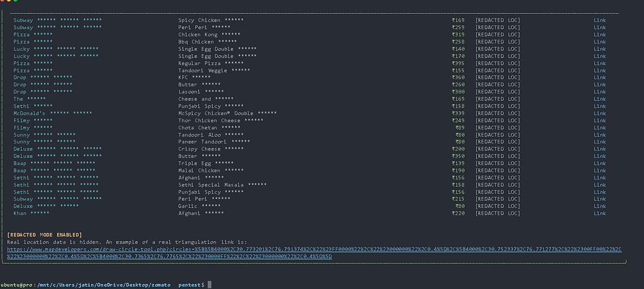The height and width of the screenshot is (289, 644).
Task: Click the ₹215 price value
Action: pyautogui.click(x=458, y=199)
